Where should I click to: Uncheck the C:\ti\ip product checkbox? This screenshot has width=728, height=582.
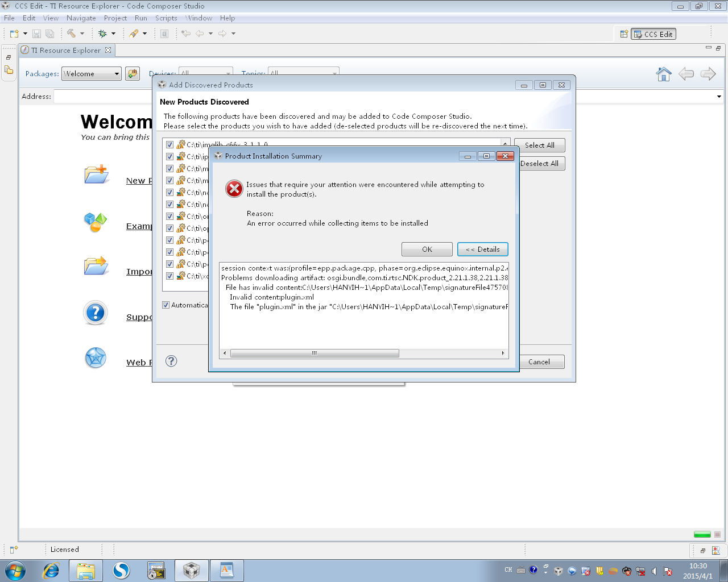(169, 156)
